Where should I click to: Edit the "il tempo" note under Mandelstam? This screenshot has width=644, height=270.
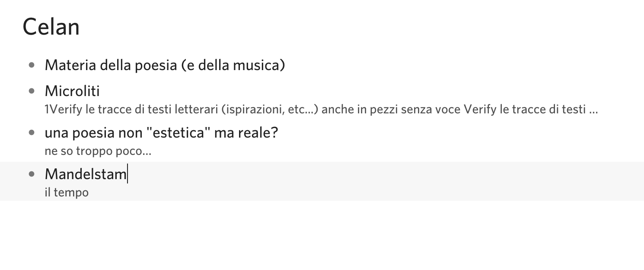67,193
